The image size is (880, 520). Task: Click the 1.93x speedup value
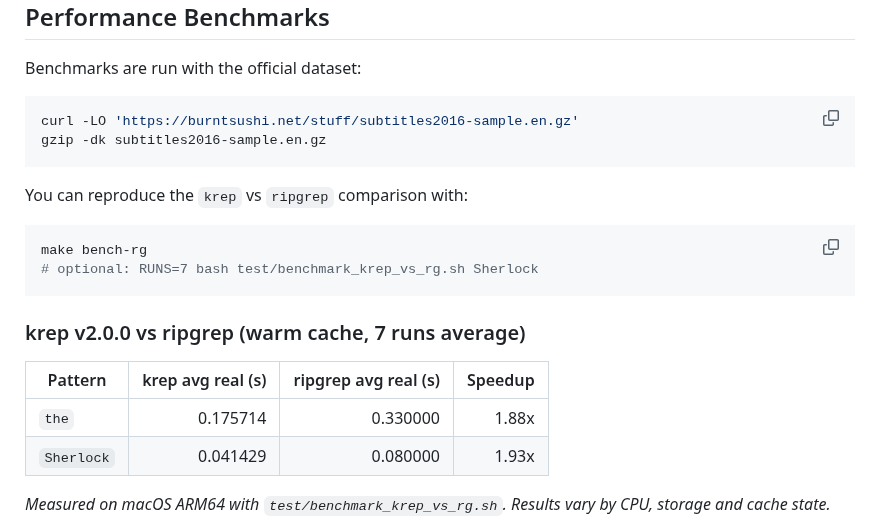coord(514,456)
